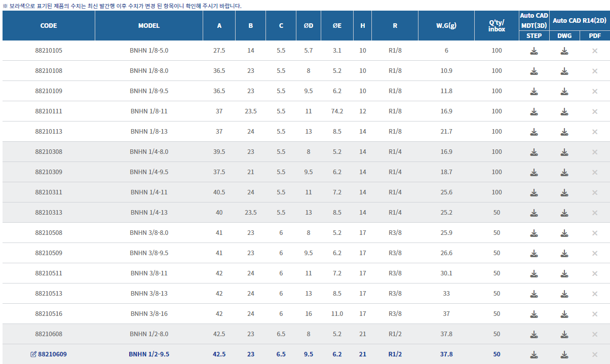The width and height of the screenshot is (610, 364).
Task: Download STEP file for BNHN 1/2-9.5
Action: pos(534,354)
